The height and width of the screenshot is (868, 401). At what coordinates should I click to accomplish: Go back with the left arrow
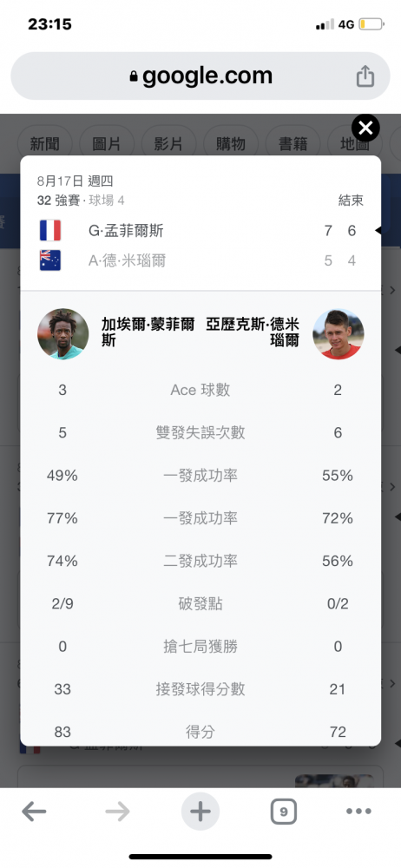pos(34,812)
